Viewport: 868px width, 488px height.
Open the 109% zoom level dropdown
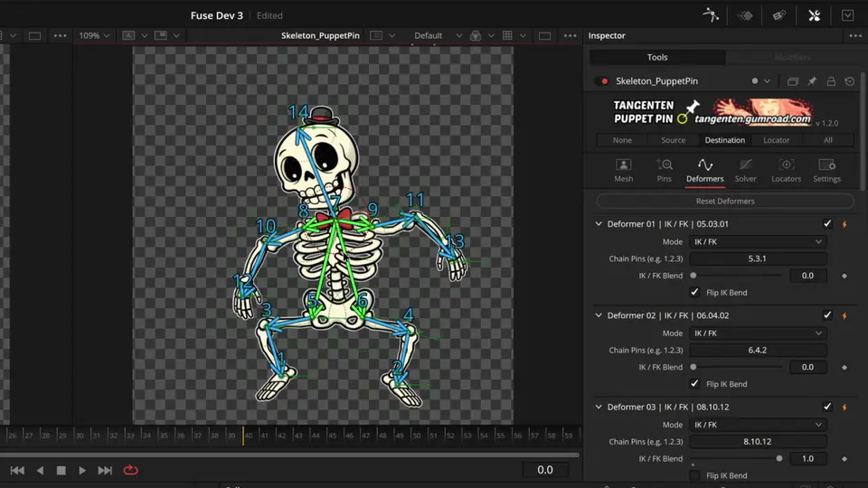click(x=94, y=35)
